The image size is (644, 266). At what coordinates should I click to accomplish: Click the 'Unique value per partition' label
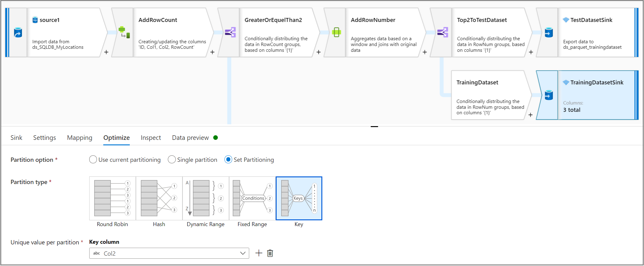(x=45, y=243)
